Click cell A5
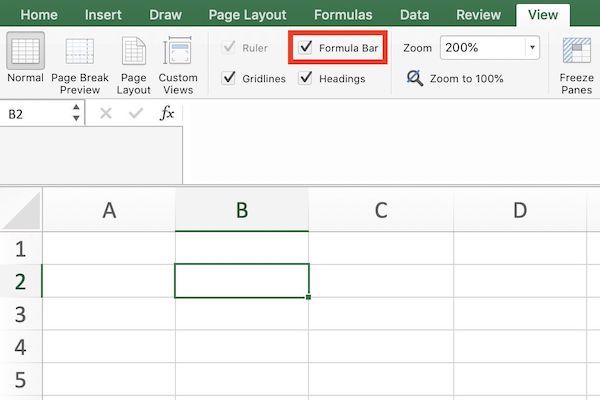The image size is (600, 400). (x=109, y=379)
